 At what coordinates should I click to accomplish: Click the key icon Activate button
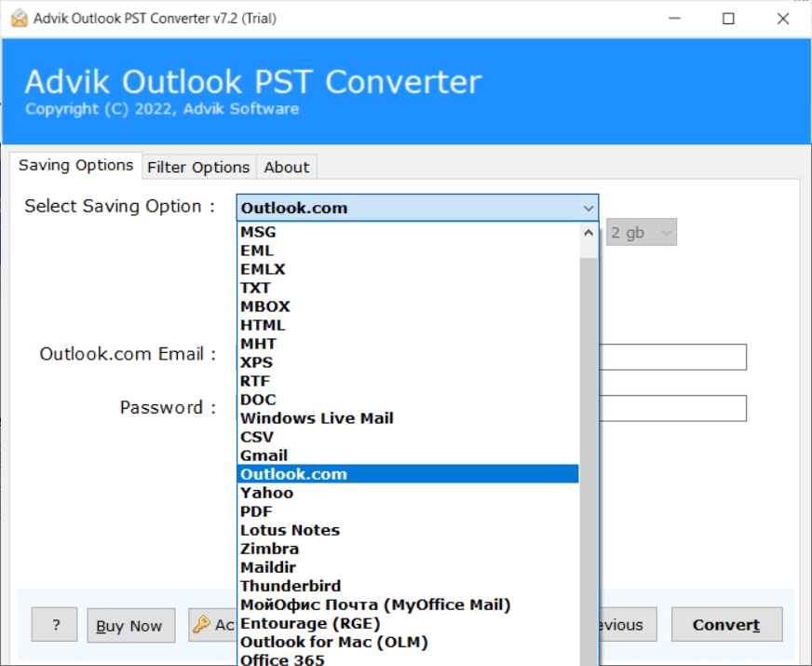[212, 625]
